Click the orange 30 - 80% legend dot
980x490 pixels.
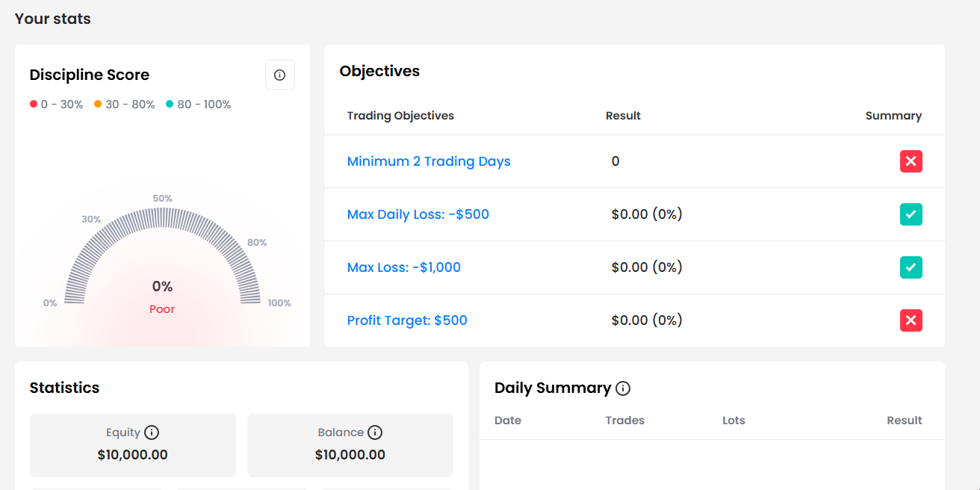click(x=98, y=105)
